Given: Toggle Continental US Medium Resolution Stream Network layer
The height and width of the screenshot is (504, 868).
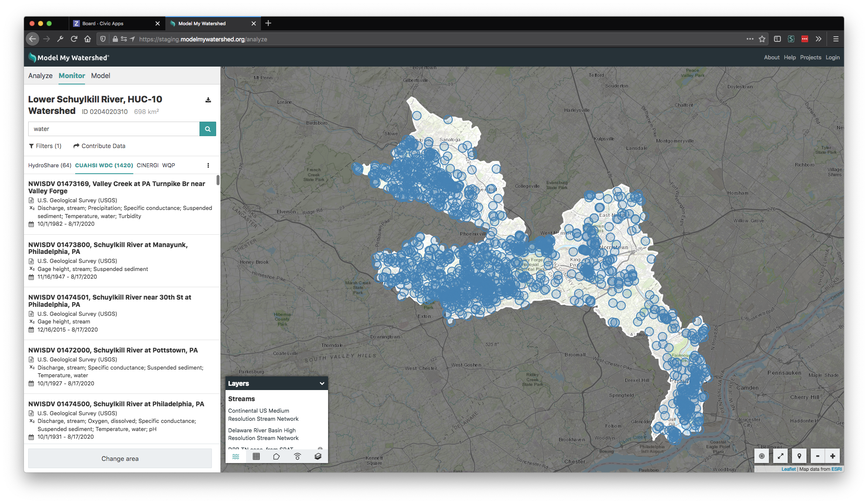Looking at the screenshot, I should (x=263, y=415).
